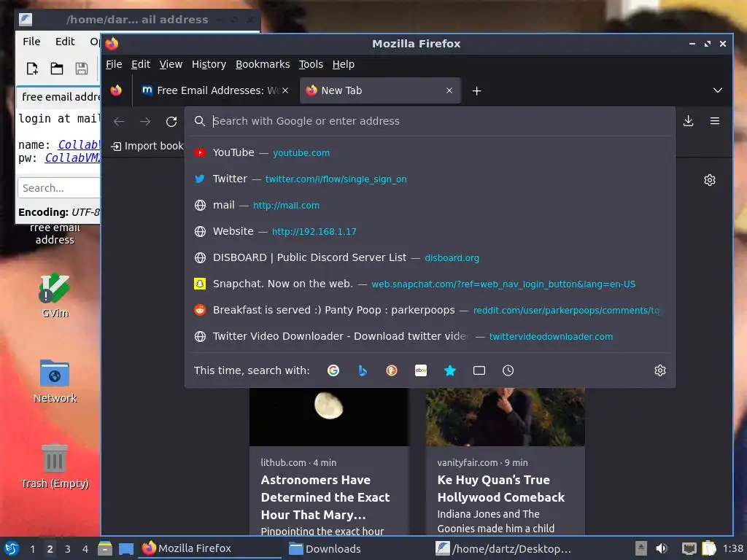Open the Firefox Help menu
This screenshot has width=747, height=560.
344,64
